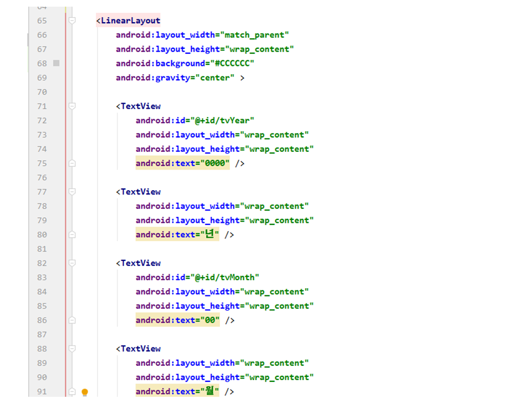This screenshot has height=399, width=532.
Task: Click fold end marker on line 86
Action: point(71,320)
